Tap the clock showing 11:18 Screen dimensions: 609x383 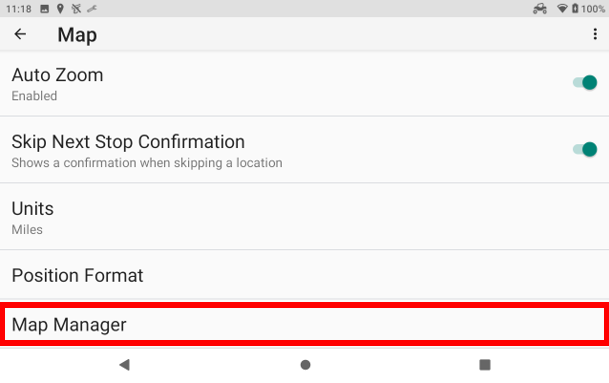[19, 9]
